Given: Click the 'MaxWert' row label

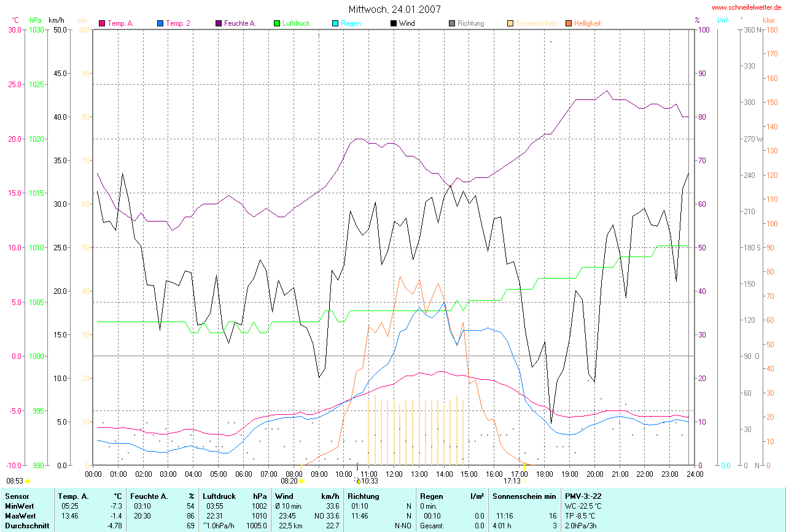Looking at the screenshot, I should click(x=19, y=516).
